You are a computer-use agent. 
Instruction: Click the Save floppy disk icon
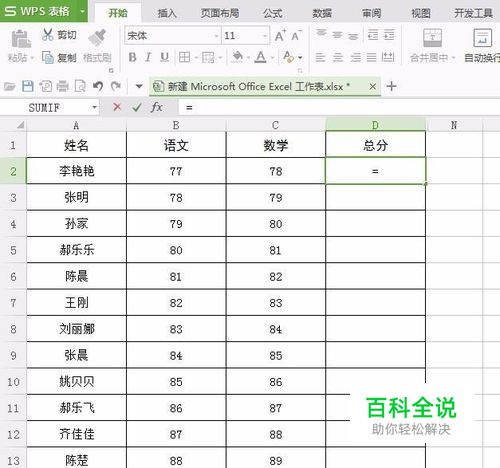pos(28,86)
